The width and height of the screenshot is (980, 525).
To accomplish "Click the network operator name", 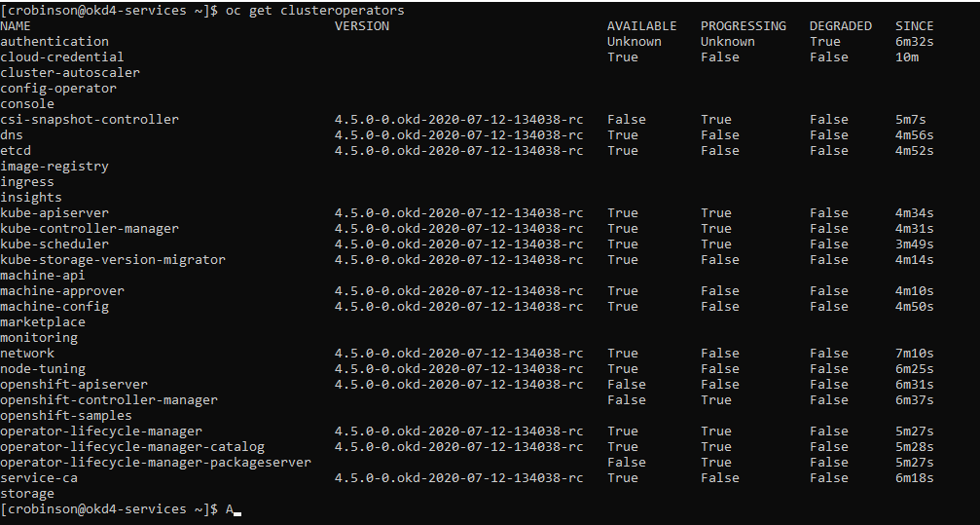I will [x=27, y=354].
